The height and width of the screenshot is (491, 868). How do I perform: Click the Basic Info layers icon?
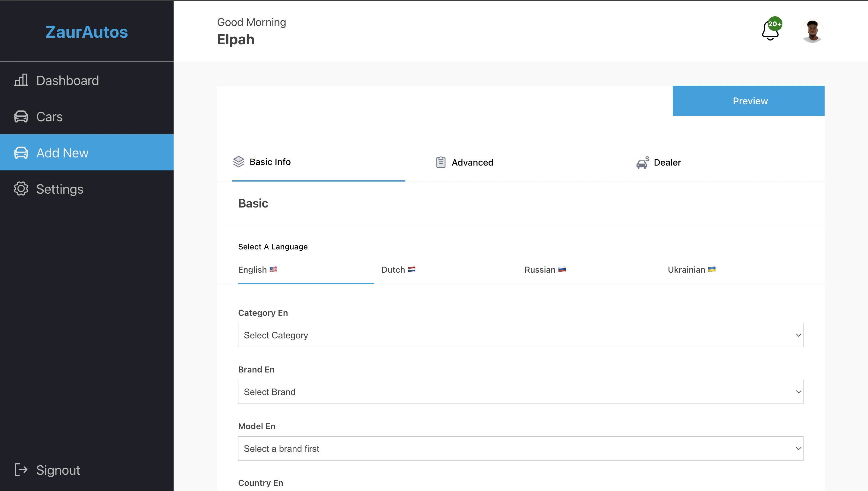(x=239, y=162)
